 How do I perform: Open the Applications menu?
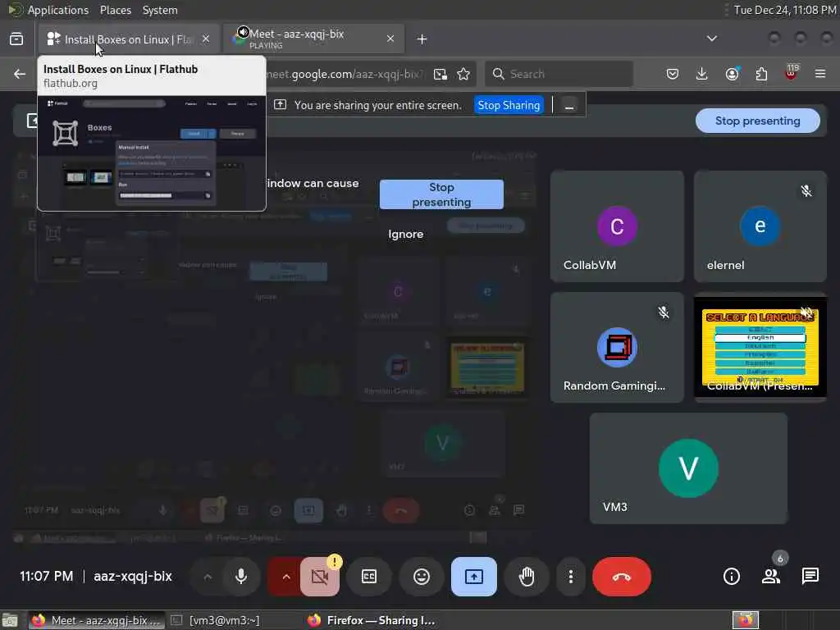tap(58, 10)
